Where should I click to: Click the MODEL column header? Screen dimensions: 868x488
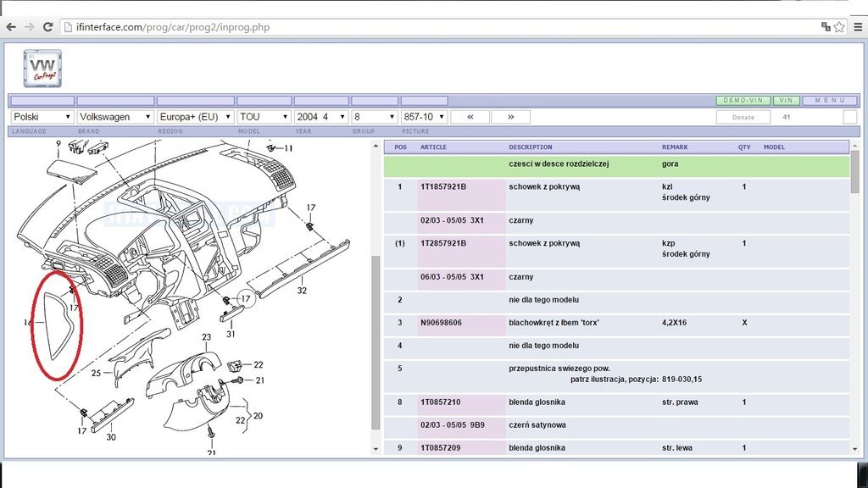[x=774, y=147]
